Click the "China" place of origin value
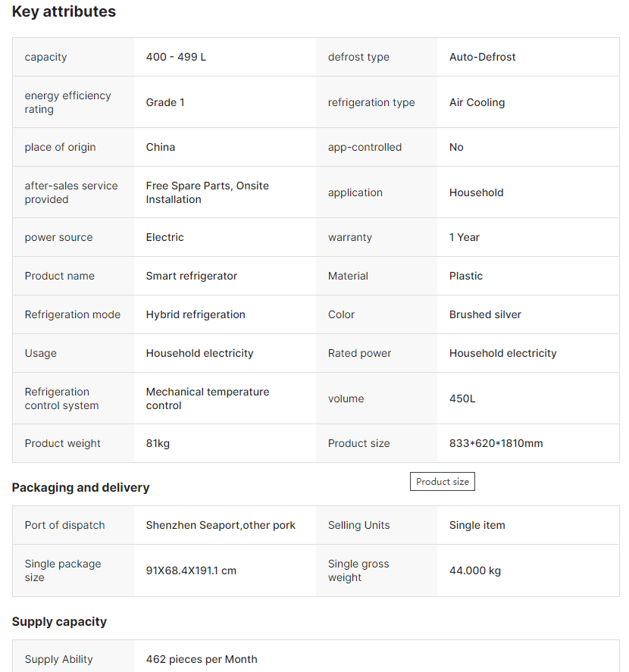 pyautogui.click(x=161, y=147)
